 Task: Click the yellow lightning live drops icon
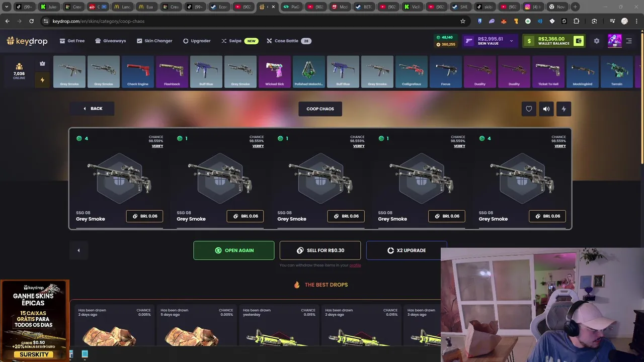click(x=42, y=79)
